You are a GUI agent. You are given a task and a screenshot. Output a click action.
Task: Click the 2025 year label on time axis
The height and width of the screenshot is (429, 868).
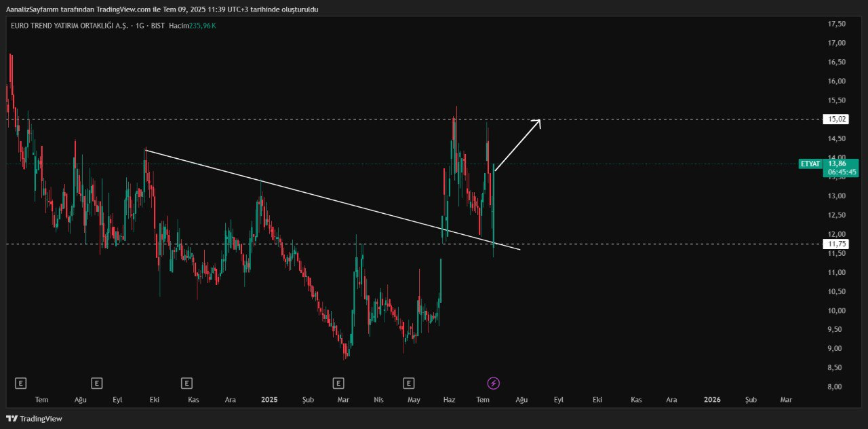point(269,400)
